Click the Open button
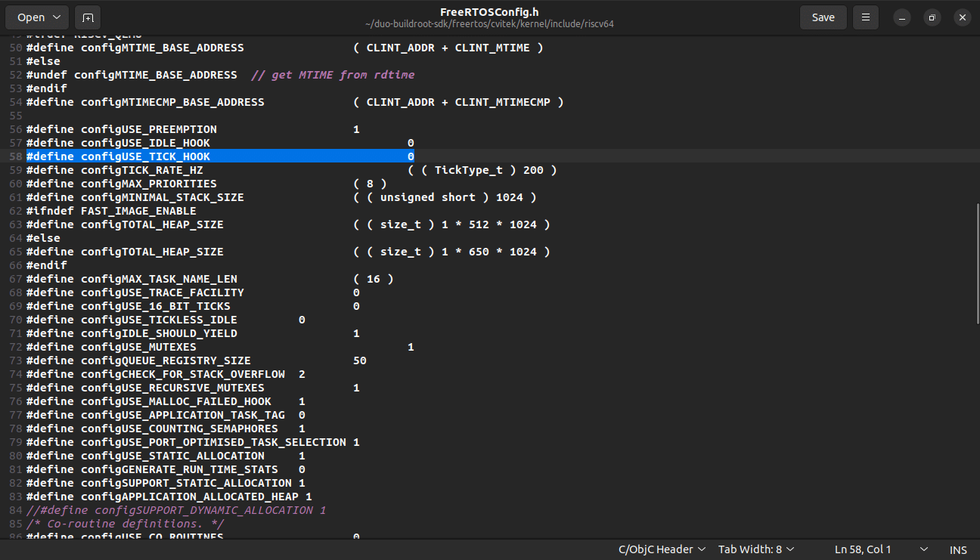The height and width of the screenshot is (560, 980). 31,17
